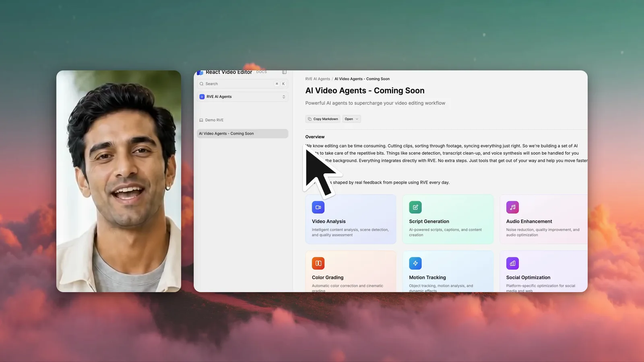Click the Copy Markdown button
Viewport: 644px width, 362px height.
(323, 119)
